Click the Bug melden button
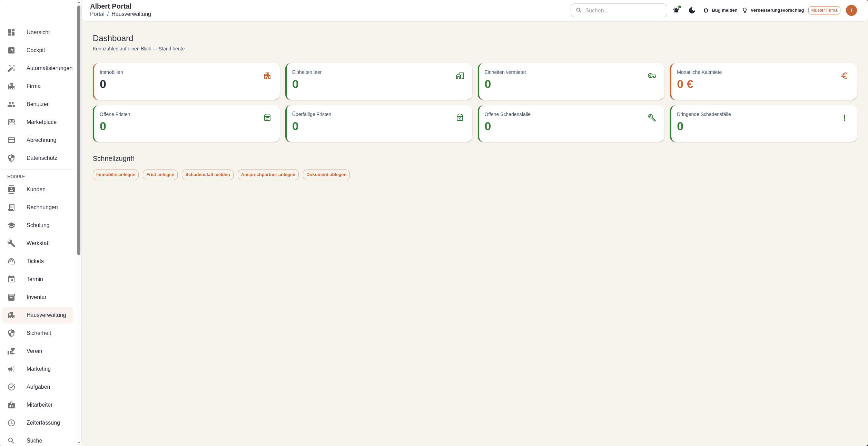 [x=720, y=10]
